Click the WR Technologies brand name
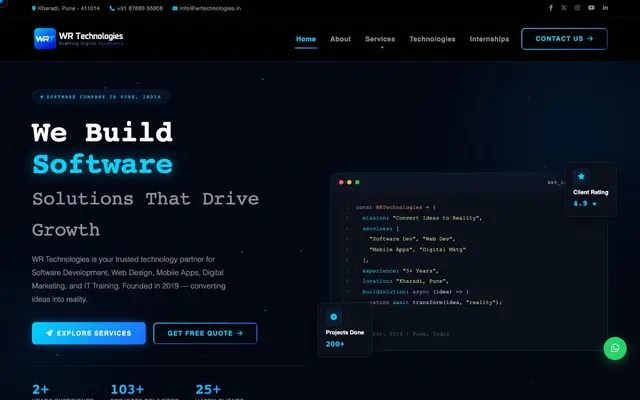640x400 pixels. pyautogui.click(x=91, y=36)
